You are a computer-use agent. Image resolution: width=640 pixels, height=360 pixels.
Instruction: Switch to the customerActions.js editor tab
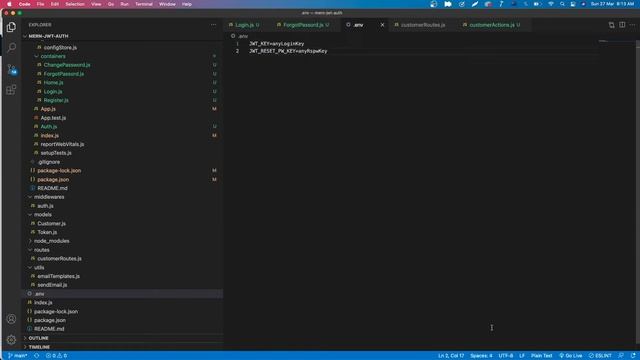[492, 25]
